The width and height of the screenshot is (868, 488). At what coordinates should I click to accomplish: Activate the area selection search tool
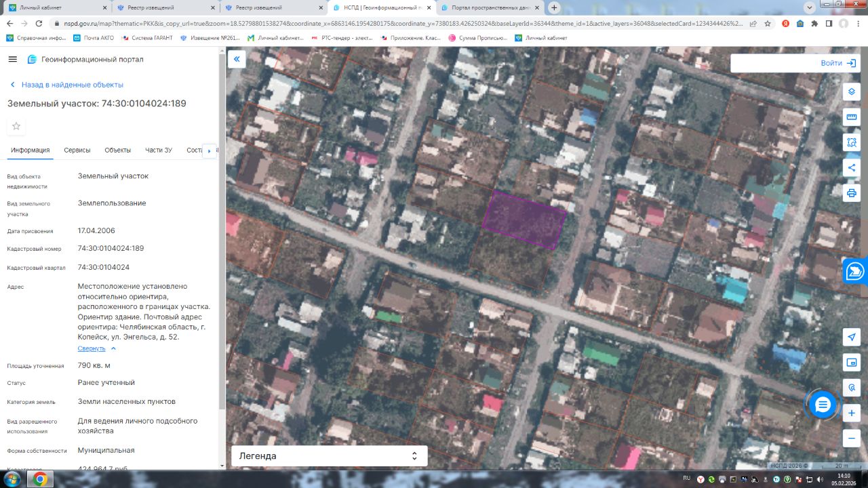pos(852,142)
